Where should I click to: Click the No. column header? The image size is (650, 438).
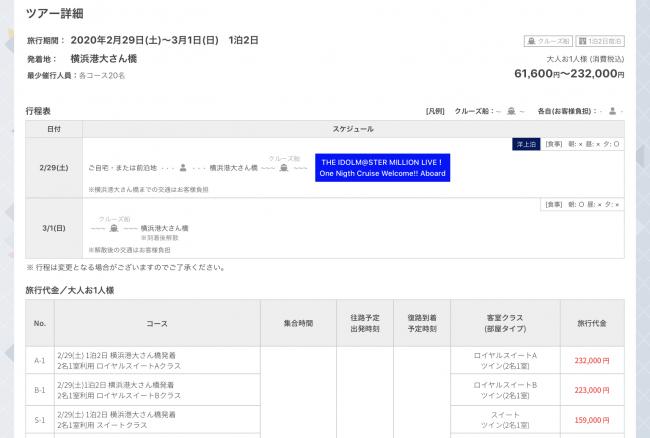coord(40,323)
